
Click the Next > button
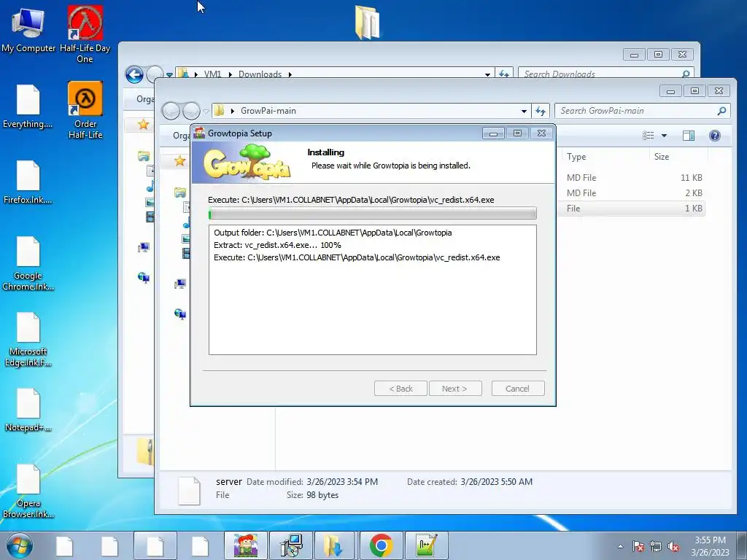[x=455, y=389]
